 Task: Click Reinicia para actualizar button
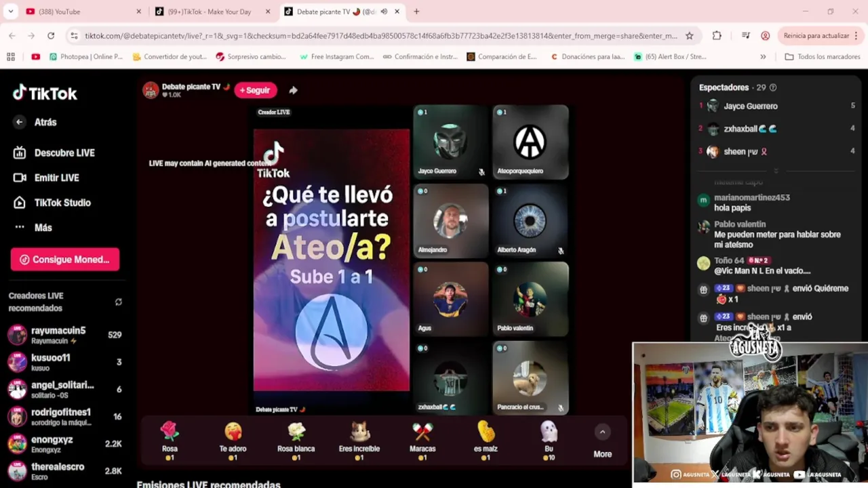tap(816, 35)
